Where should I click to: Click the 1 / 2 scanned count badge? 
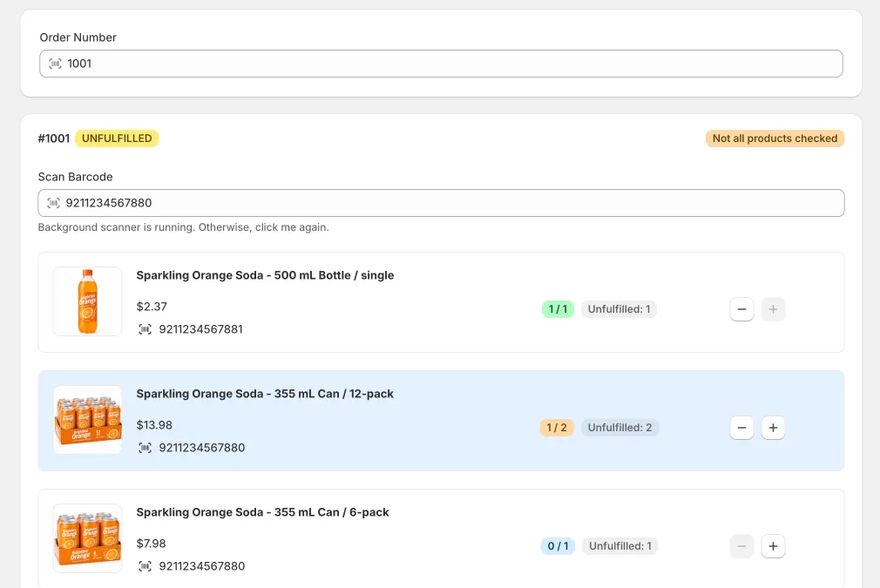(557, 428)
